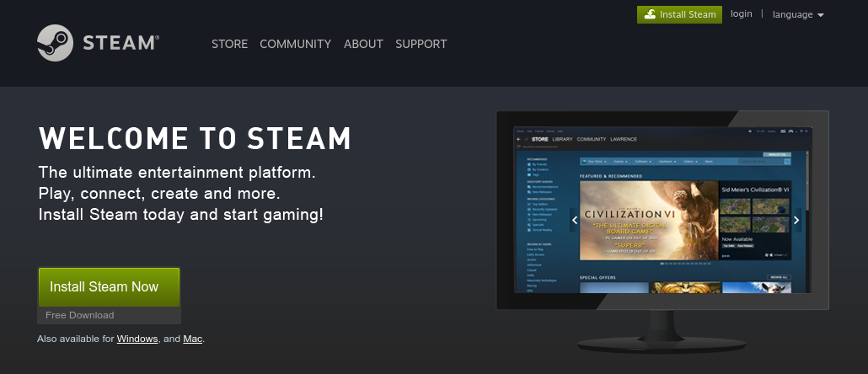The height and width of the screenshot is (374, 868).
Task: Click the download icon on the top Install Steam button
Action: pos(648,14)
